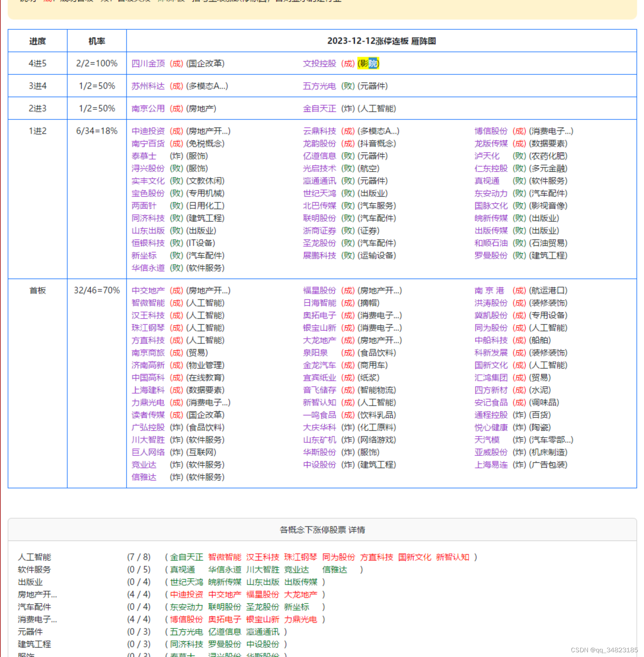
Task: Click the 冀凯股份 stock link
Action: pyautogui.click(x=491, y=316)
